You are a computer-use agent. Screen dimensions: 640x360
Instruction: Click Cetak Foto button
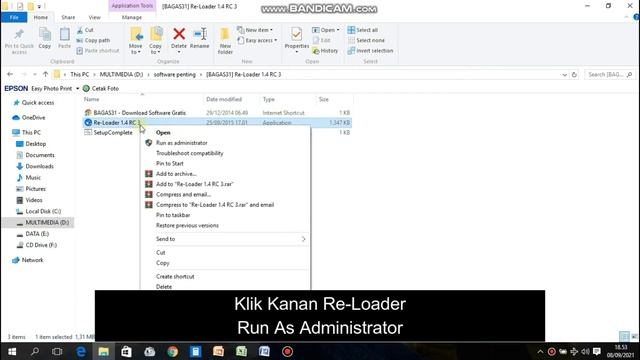coord(101,88)
